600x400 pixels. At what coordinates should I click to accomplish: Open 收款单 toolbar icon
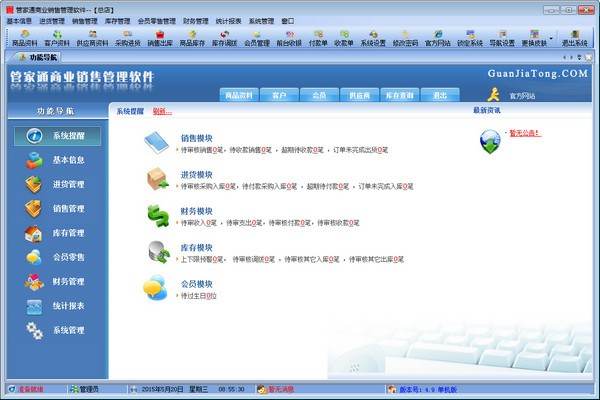click(343, 39)
